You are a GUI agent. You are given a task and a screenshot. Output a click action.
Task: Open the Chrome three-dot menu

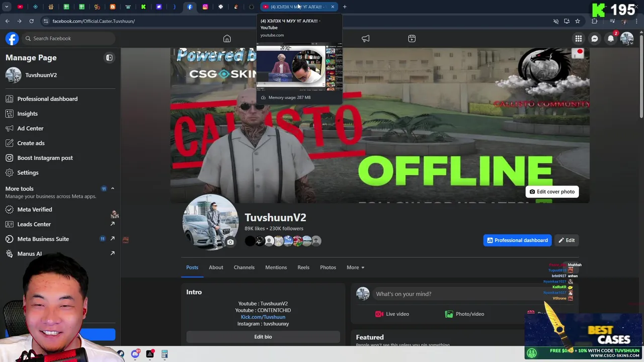pos(636,21)
